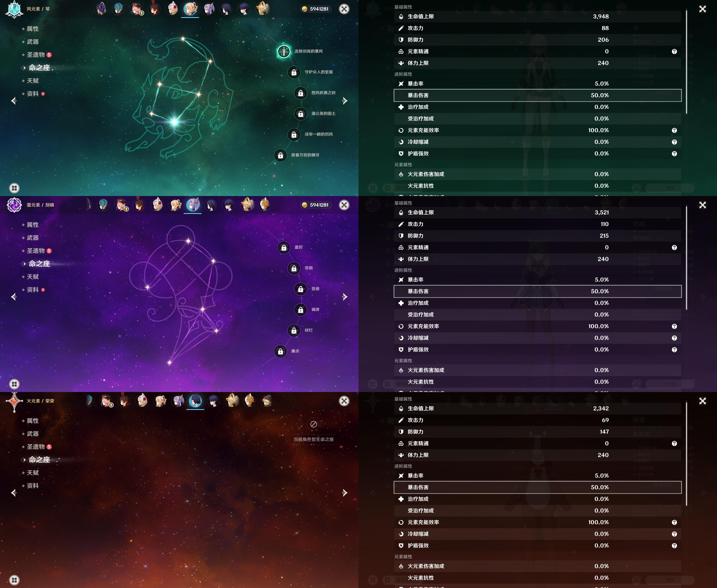Open 刻晴's locked constellation 雷厉

tap(284, 248)
